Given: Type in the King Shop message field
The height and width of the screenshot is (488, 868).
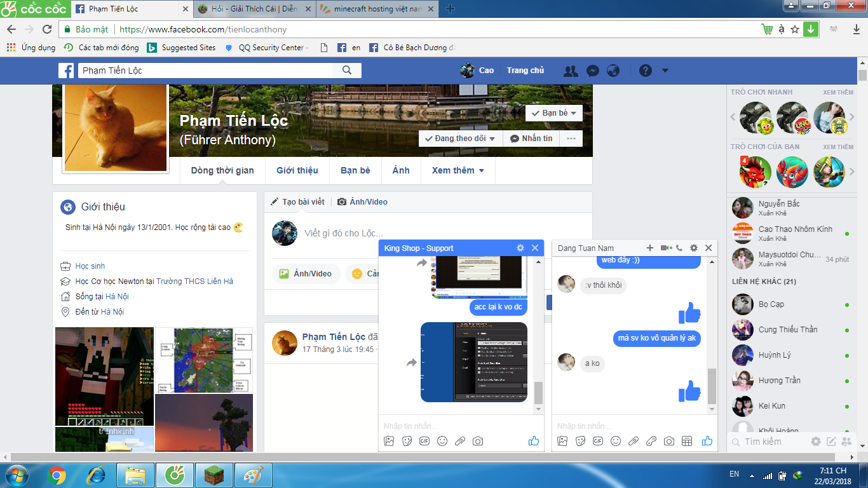Looking at the screenshot, I should click(461, 426).
